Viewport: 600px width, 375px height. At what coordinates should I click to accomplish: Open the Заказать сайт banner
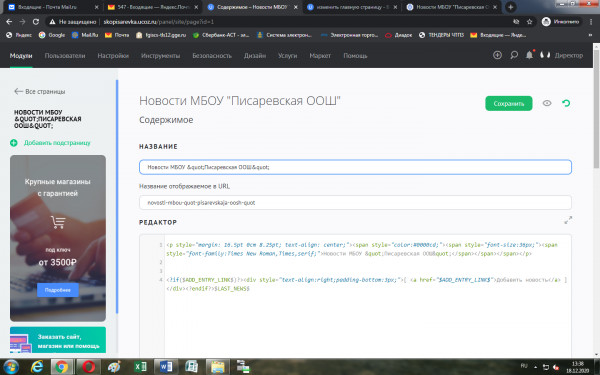[x=58, y=340]
